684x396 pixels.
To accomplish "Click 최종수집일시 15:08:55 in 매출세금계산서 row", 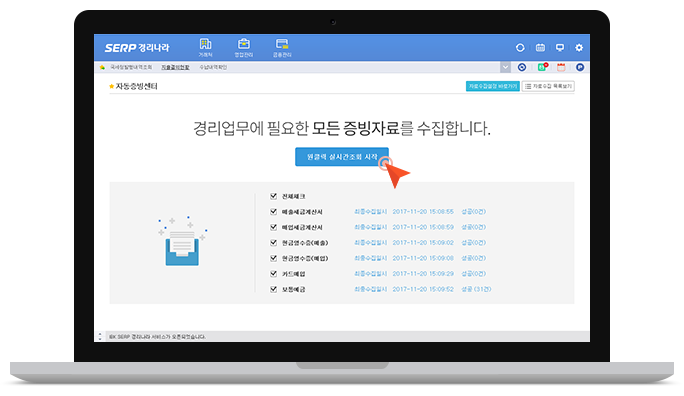I will point(404,212).
